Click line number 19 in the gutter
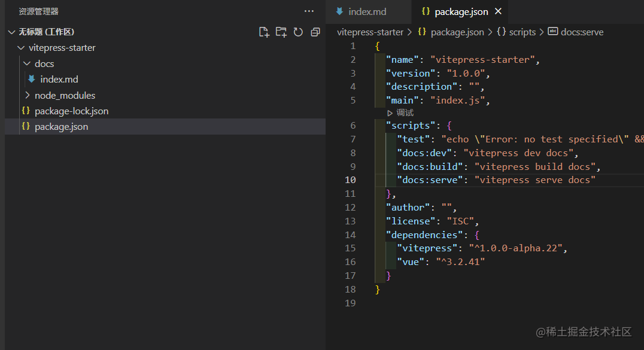Screen dimensions: 644x350 pyautogui.click(x=350, y=303)
